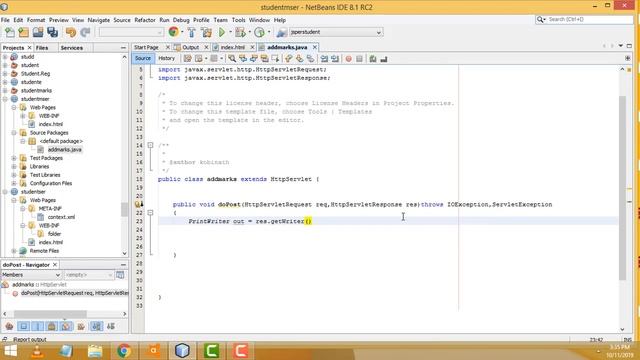Open the Refactor menu

145,20
